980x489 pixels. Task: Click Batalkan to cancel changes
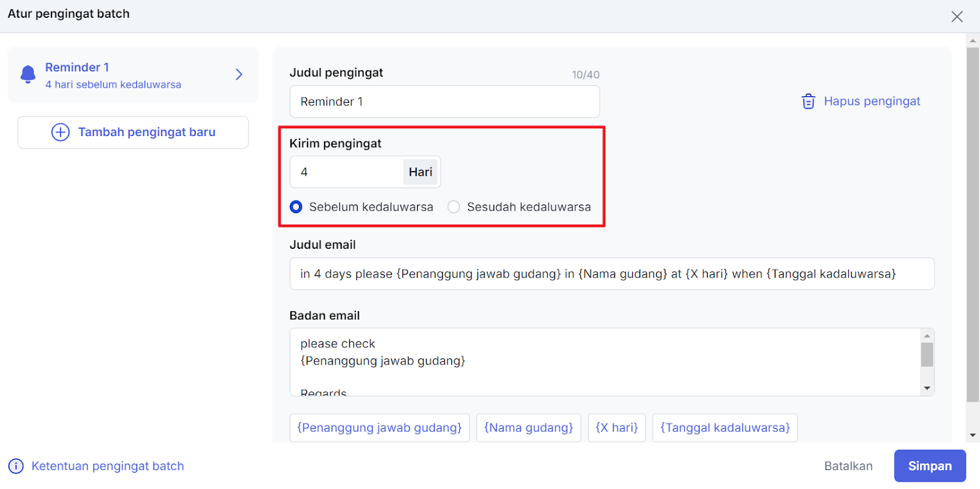(848, 466)
